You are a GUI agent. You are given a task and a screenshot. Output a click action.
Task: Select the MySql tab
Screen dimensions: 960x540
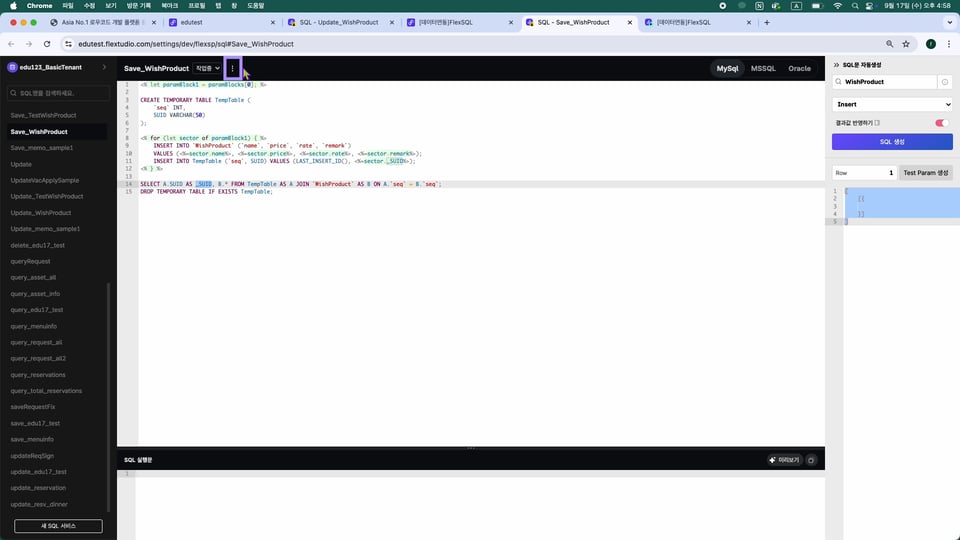(x=727, y=69)
